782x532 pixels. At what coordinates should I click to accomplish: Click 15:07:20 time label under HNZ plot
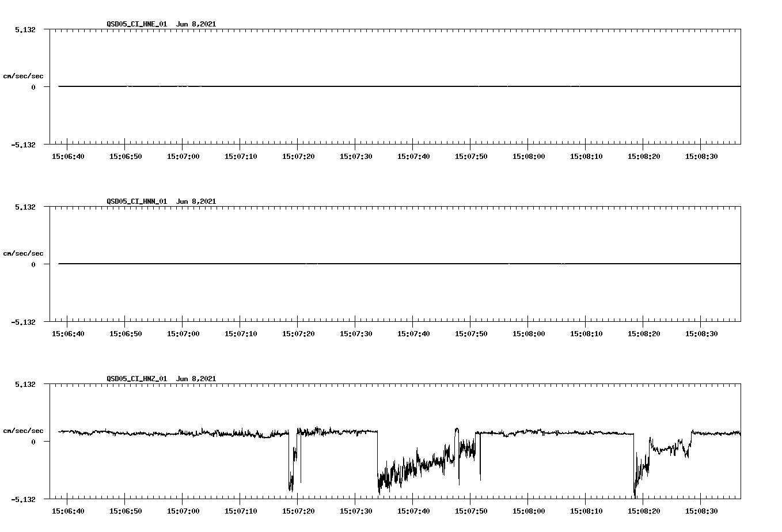[298, 511]
